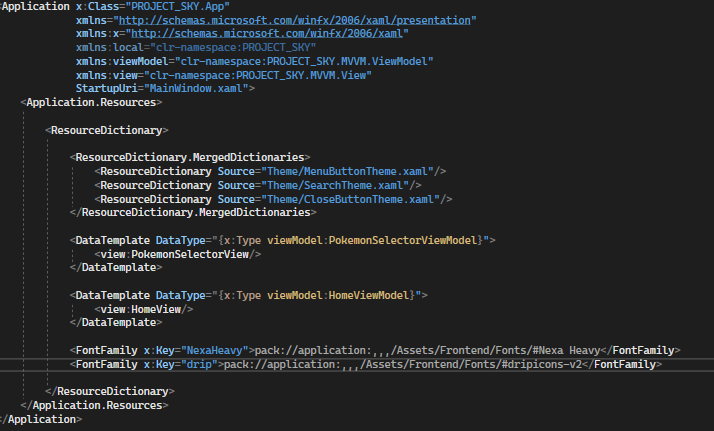Click the StartupUri "MainWindow.xaml" value
Screen dimensions: 714x431
tap(196, 88)
